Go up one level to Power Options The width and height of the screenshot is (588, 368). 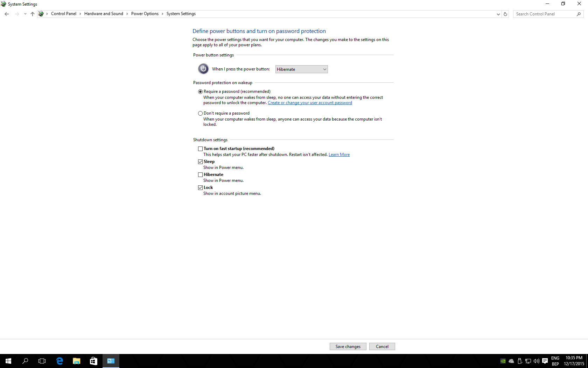pos(33,14)
